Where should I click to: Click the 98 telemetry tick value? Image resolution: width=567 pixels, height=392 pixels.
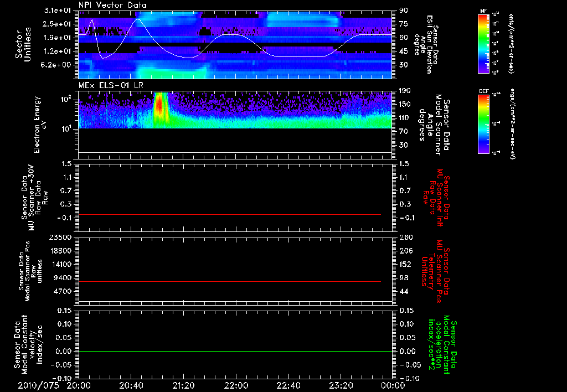pos(404,278)
